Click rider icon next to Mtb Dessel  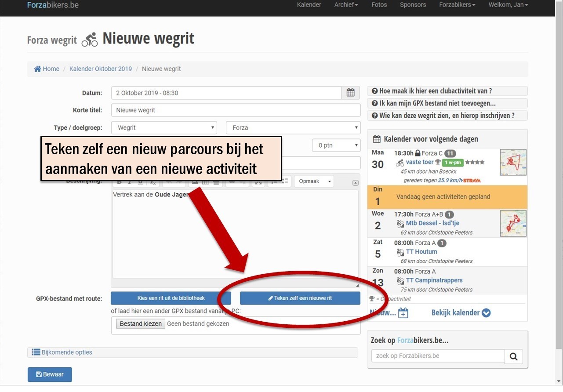[x=400, y=224]
